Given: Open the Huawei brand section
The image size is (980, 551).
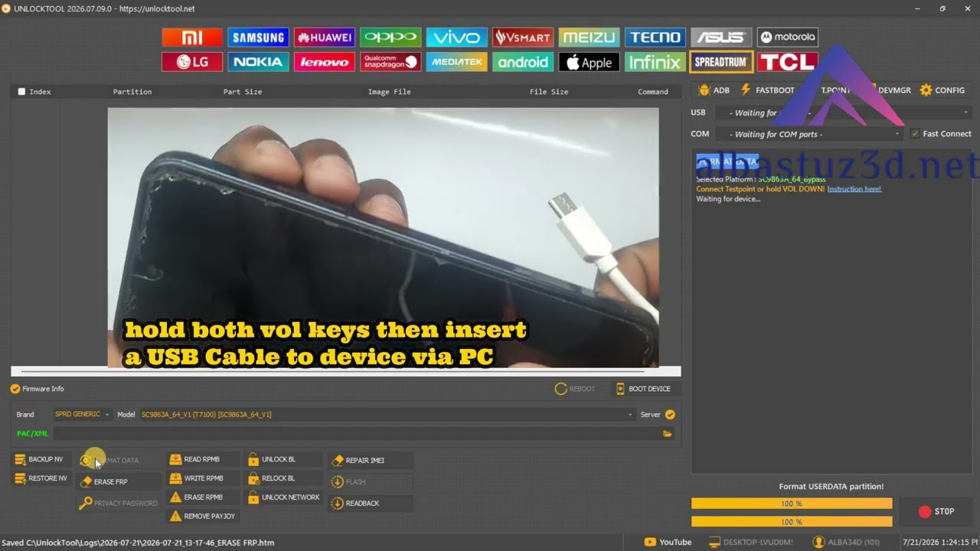Looking at the screenshot, I should point(325,37).
